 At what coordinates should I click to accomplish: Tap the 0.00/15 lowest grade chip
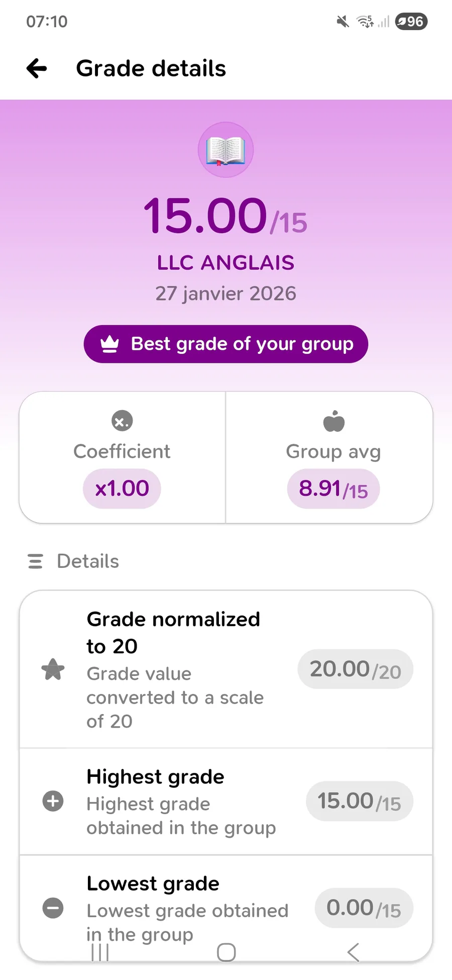click(364, 908)
